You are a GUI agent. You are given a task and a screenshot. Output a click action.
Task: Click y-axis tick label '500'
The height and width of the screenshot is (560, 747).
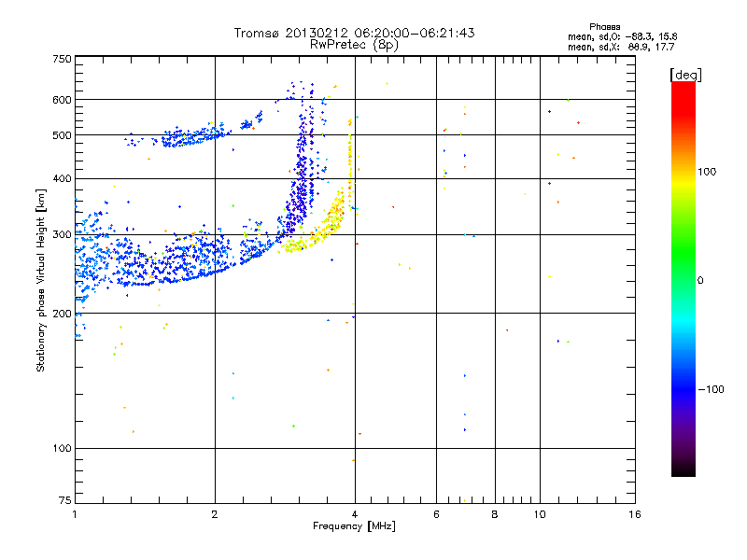[x=62, y=135]
